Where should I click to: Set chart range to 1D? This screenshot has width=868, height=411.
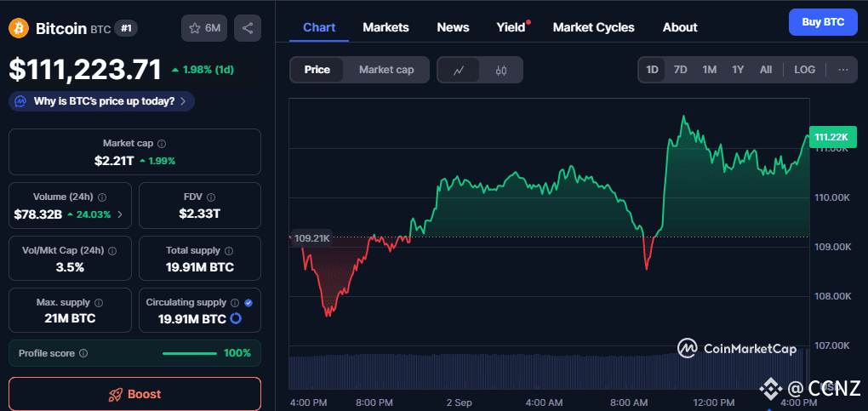[x=652, y=70]
